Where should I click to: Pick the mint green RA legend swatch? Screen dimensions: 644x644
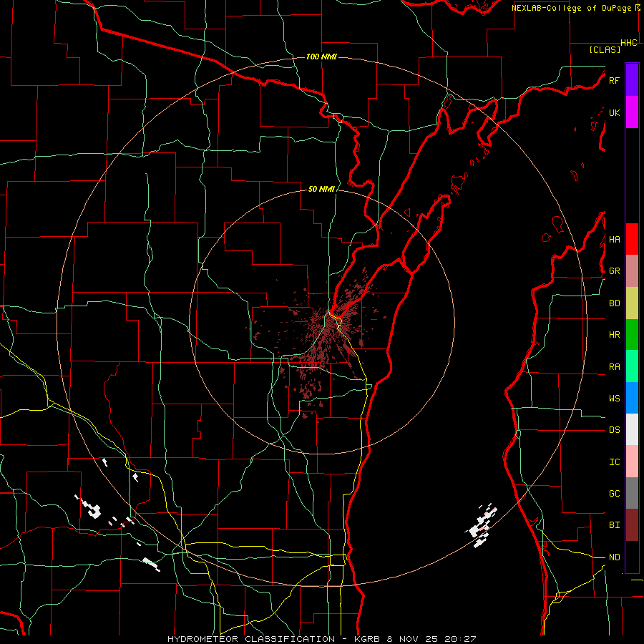click(632, 366)
